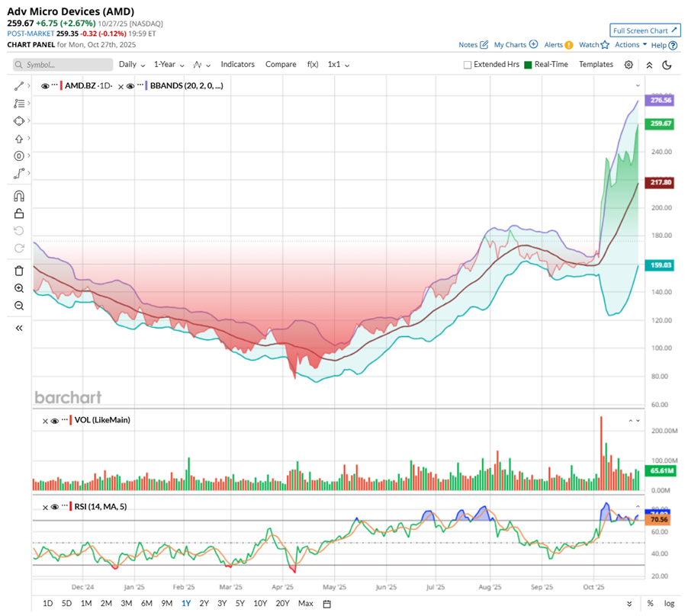Open Templates menu
The width and height of the screenshot is (688, 616).
[x=596, y=65]
